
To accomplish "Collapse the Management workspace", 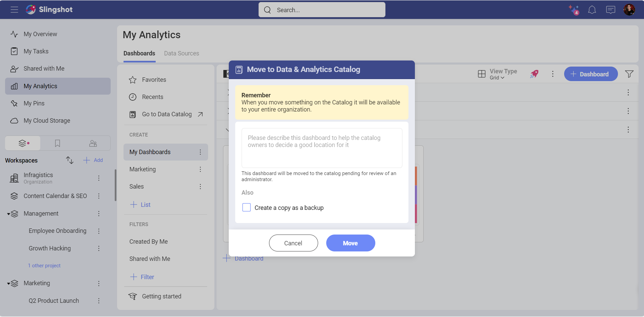I will pos(8,214).
